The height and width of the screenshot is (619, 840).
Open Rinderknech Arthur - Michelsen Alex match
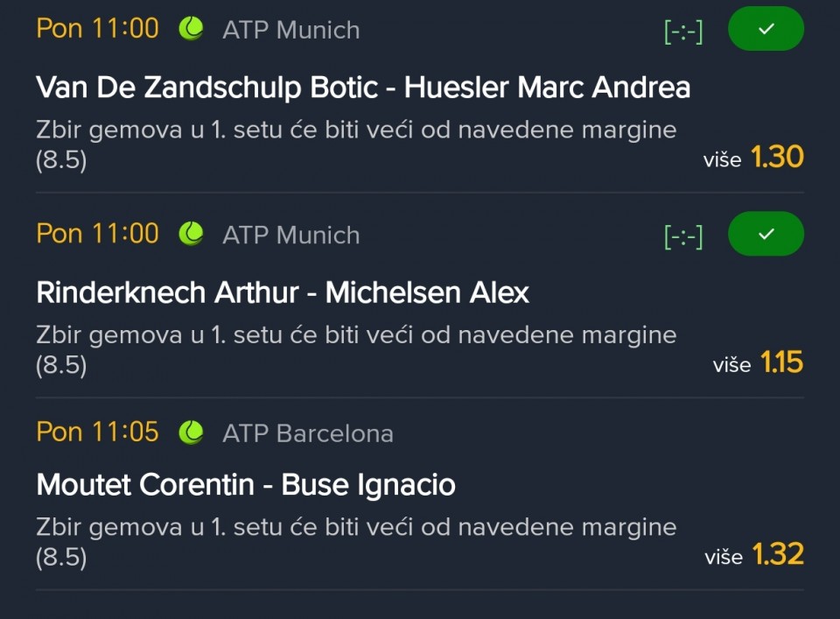click(283, 292)
